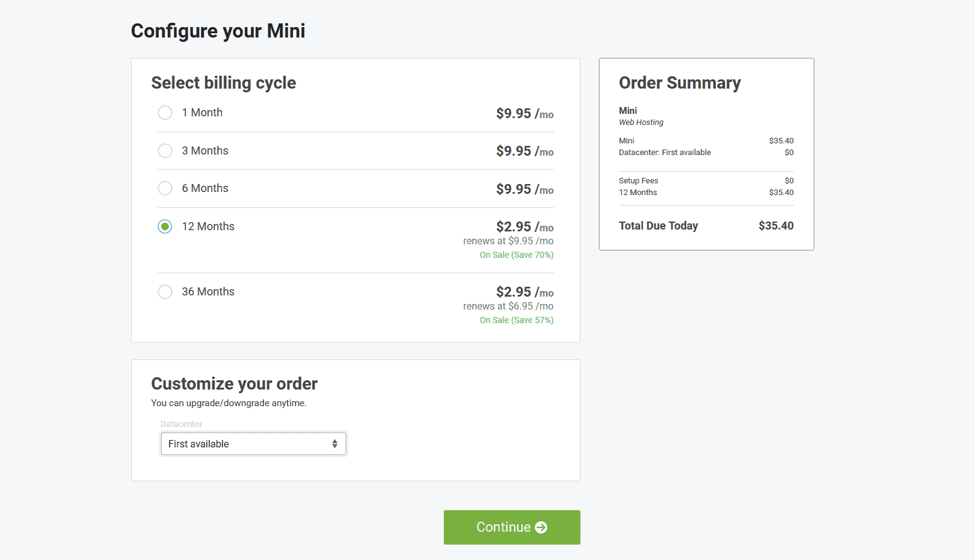Click the up/down arrows in Datacenter select

click(x=335, y=444)
